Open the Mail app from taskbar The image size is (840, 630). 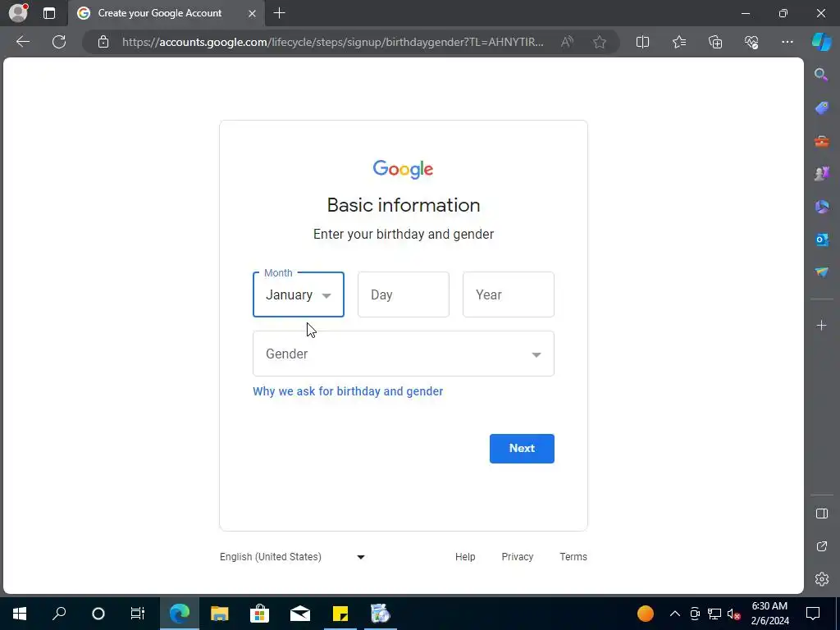[300, 614]
